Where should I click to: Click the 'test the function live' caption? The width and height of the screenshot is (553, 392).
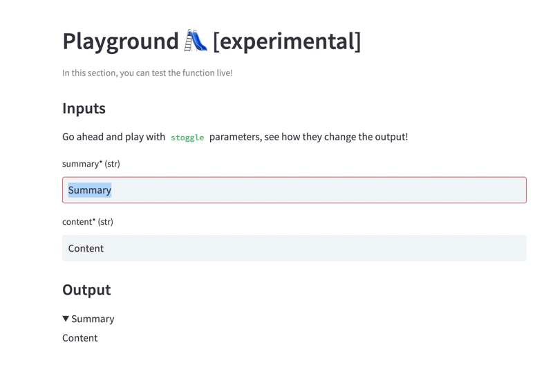[x=147, y=73]
